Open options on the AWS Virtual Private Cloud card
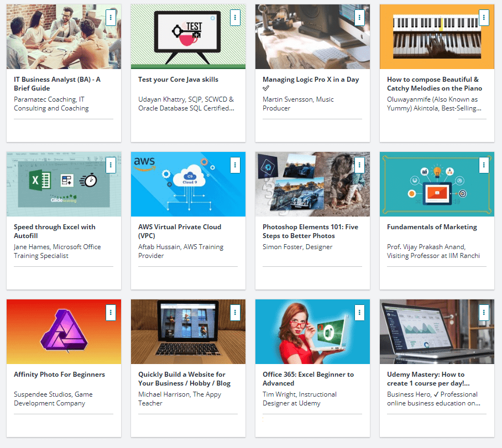The height and width of the screenshot is (448, 502). (235, 165)
